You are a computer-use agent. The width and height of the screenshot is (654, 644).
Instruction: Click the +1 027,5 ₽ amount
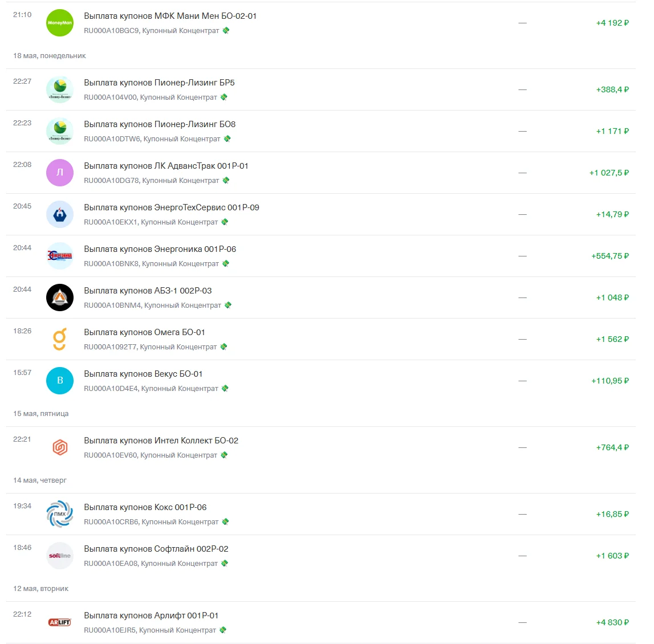tap(609, 173)
